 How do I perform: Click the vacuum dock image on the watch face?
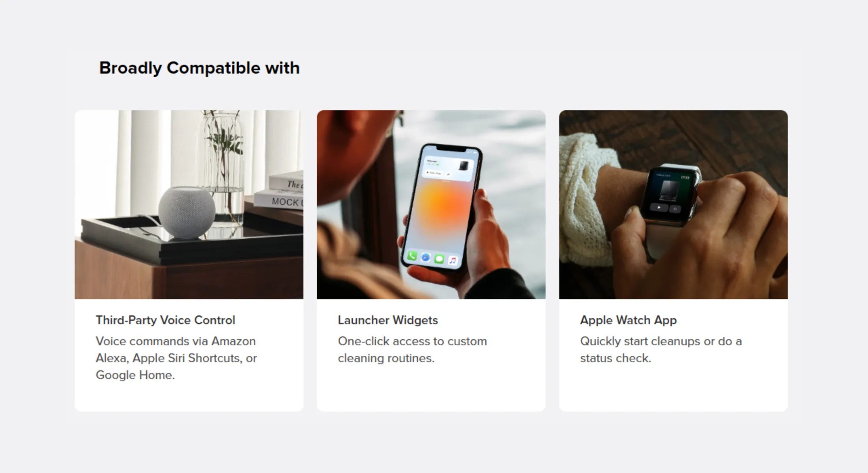[668, 191]
